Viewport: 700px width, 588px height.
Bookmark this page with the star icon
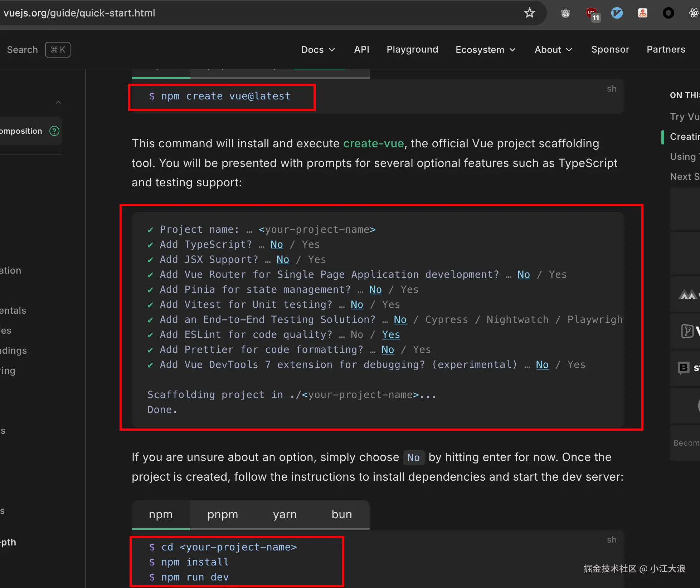(529, 13)
